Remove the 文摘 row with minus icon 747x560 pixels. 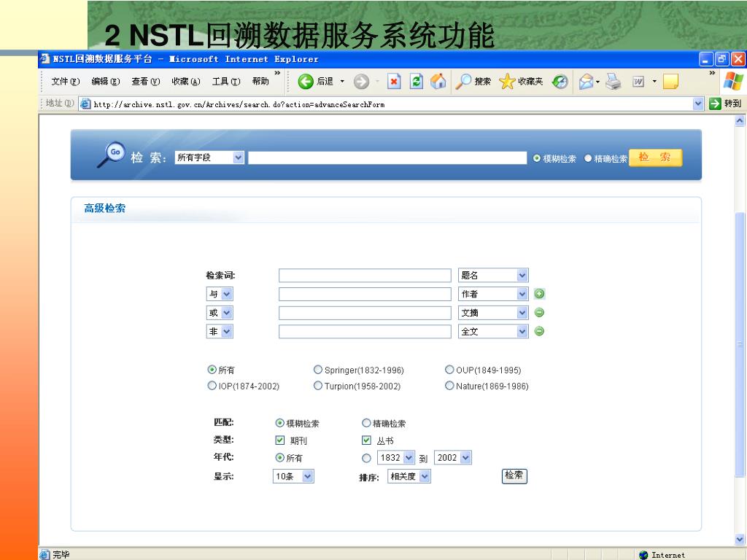click(x=539, y=312)
